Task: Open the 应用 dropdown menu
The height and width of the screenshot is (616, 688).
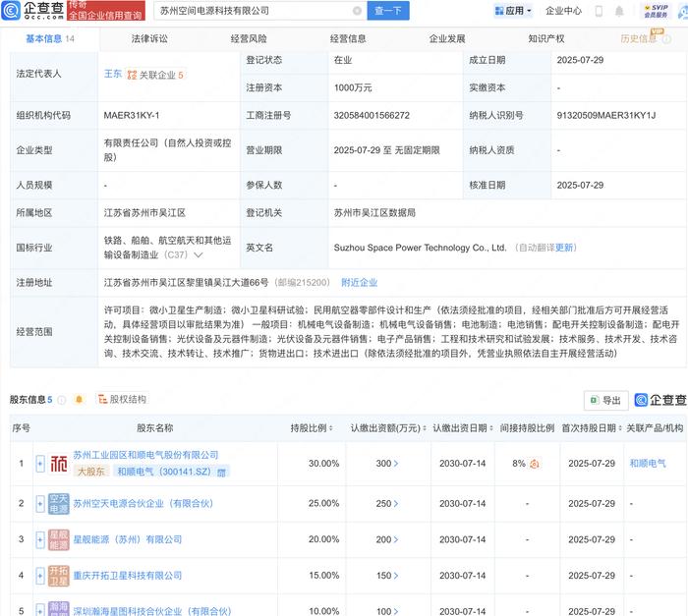Action: (x=513, y=11)
